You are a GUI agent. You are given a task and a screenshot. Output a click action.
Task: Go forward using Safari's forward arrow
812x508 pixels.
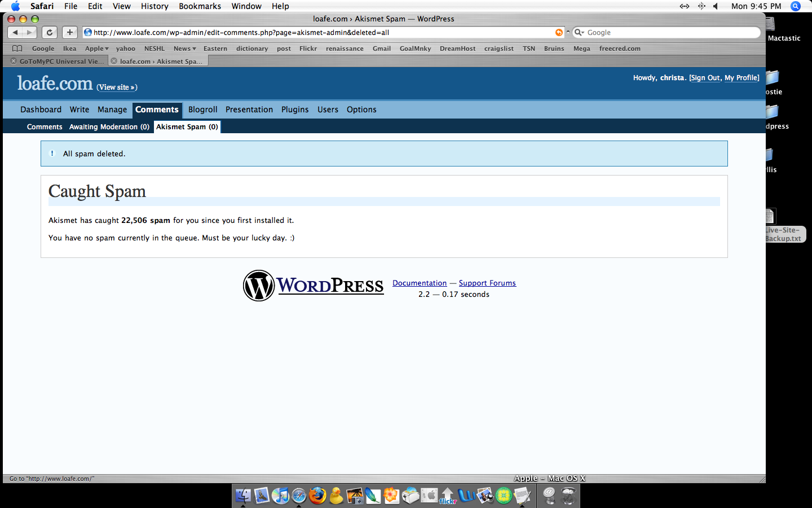[x=29, y=33]
